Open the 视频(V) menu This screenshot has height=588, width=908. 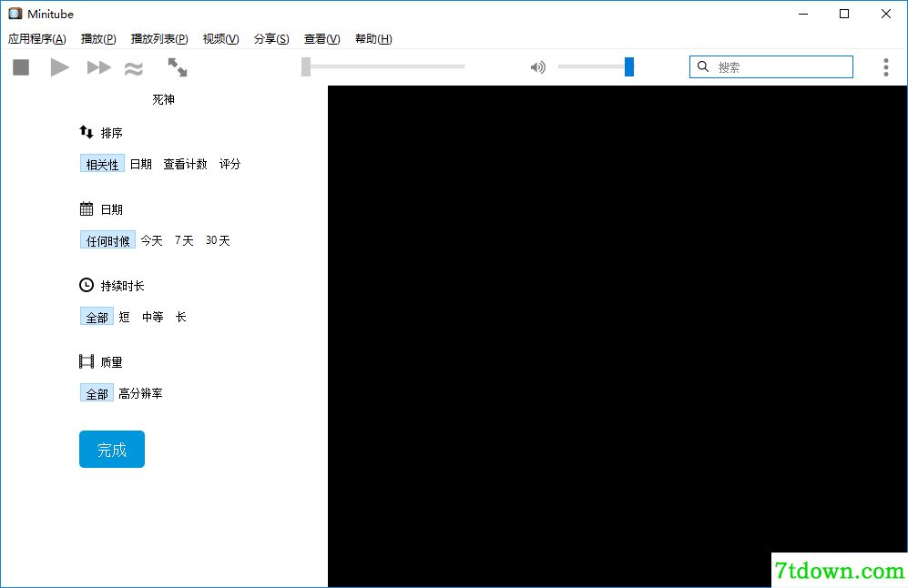click(220, 39)
